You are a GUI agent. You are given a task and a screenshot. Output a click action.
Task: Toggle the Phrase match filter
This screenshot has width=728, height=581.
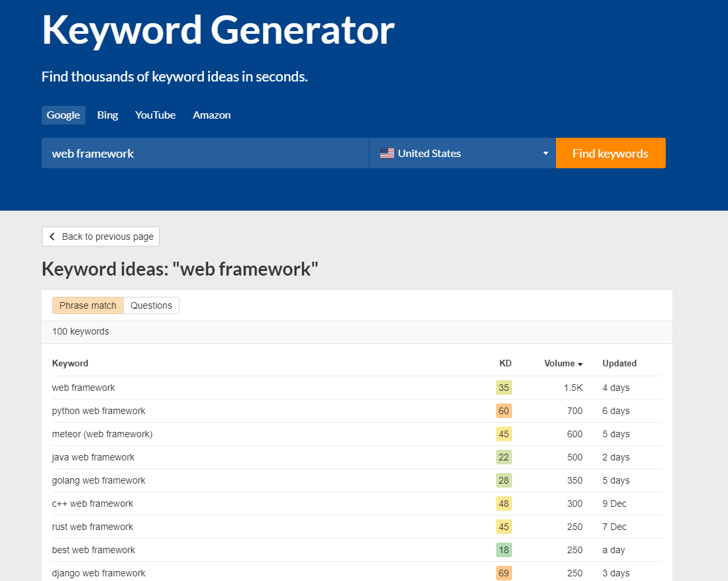pyautogui.click(x=87, y=305)
